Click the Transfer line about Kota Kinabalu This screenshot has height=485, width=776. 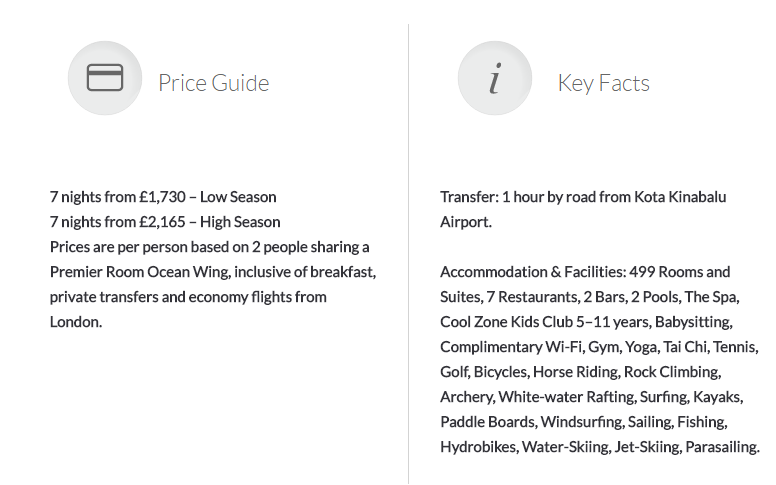583,197
